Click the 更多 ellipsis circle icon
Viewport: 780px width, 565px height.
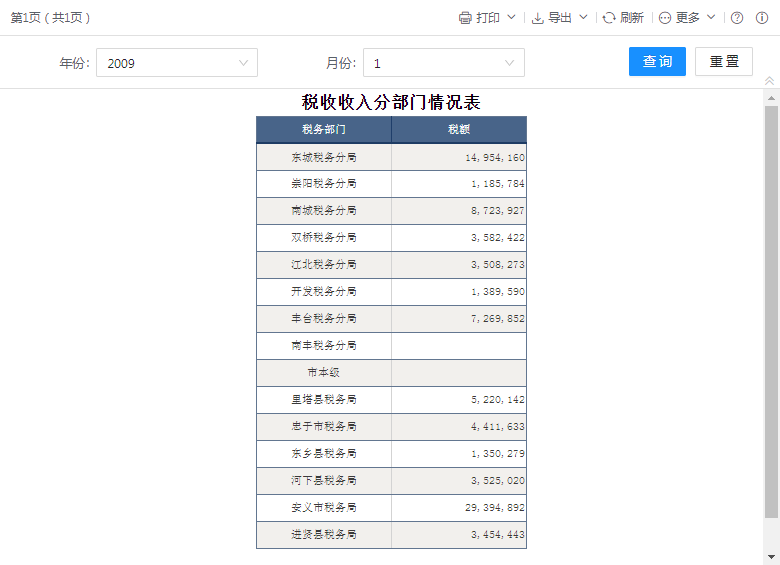665,18
